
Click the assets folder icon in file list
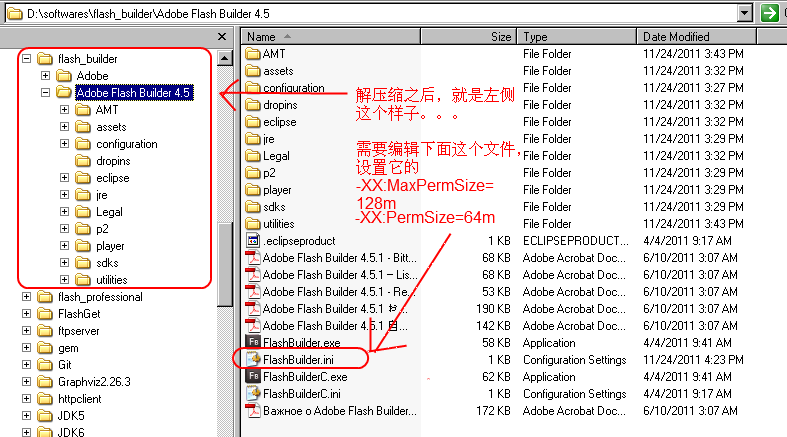pyautogui.click(x=253, y=70)
